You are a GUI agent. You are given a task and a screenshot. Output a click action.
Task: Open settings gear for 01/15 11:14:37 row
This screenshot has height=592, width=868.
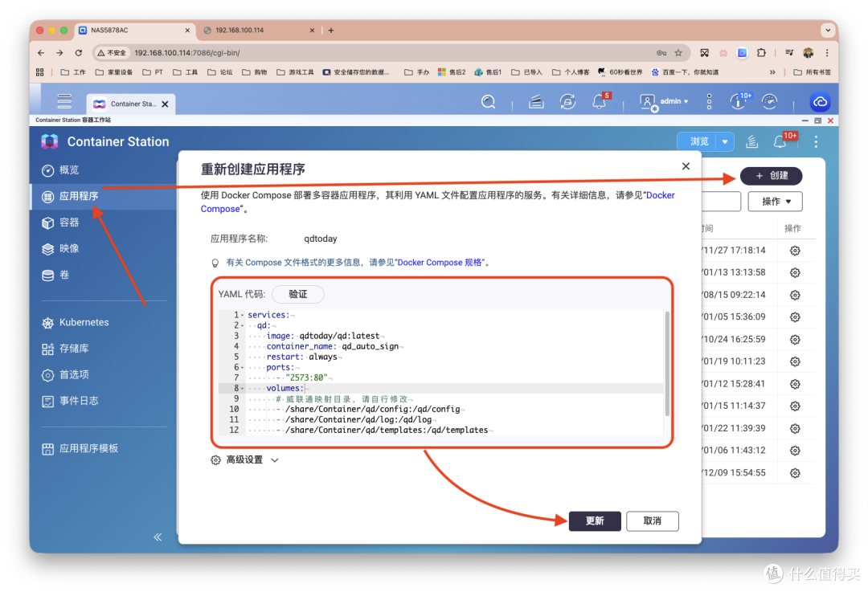point(795,406)
